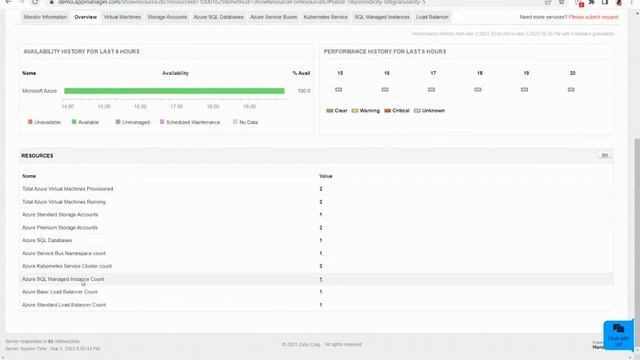Screen dimensions: 640x360
Task: Click the Unknown legend icon
Action: coord(417,111)
